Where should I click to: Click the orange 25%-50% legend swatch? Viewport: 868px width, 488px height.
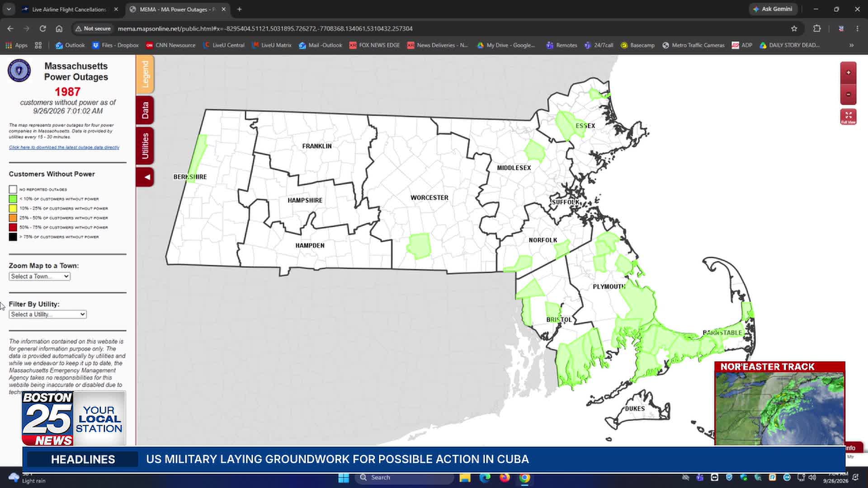click(13, 218)
